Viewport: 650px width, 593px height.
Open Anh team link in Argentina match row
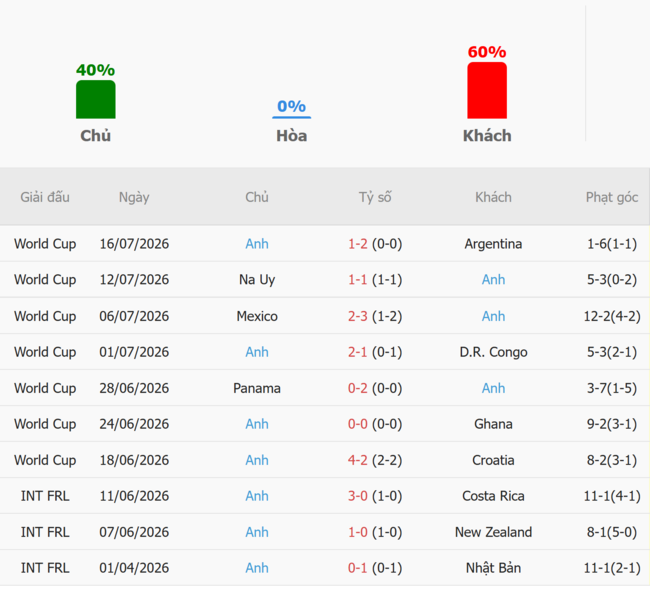pos(257,244)
